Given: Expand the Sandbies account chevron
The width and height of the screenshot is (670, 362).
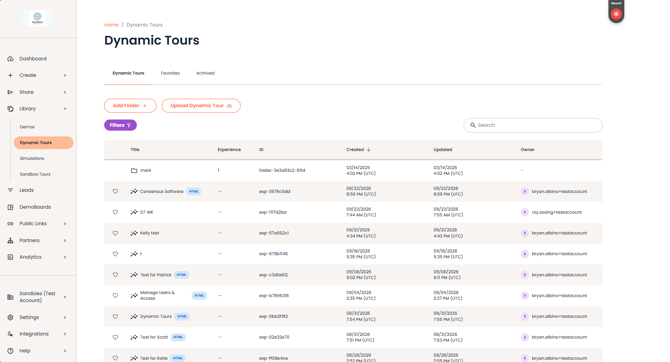Looking at the screenshot, I should (65, 297).
